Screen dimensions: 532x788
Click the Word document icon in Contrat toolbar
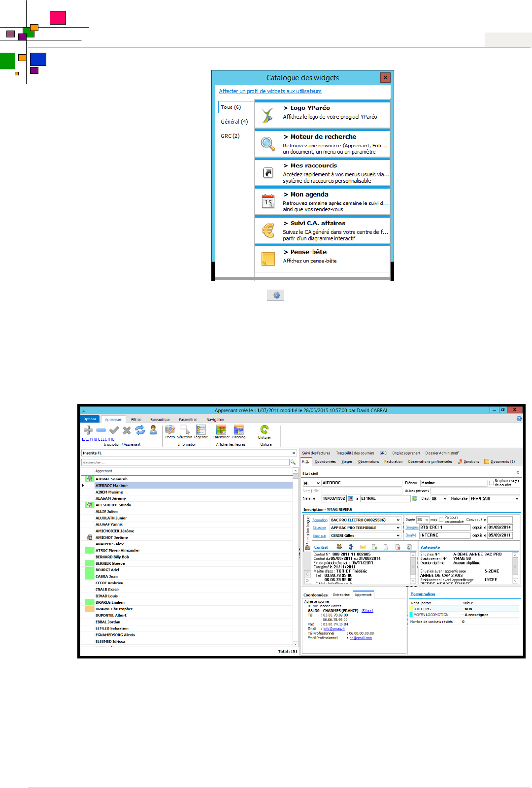351,547
